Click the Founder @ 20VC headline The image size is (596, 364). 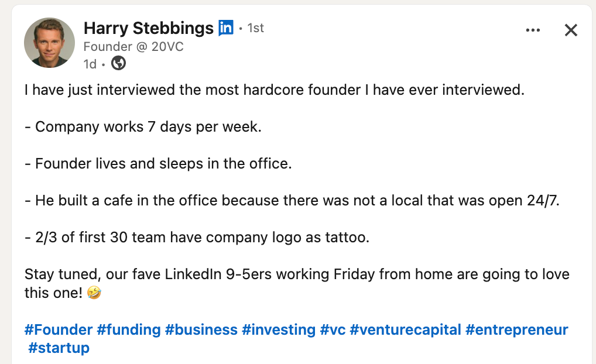[133, 47]
